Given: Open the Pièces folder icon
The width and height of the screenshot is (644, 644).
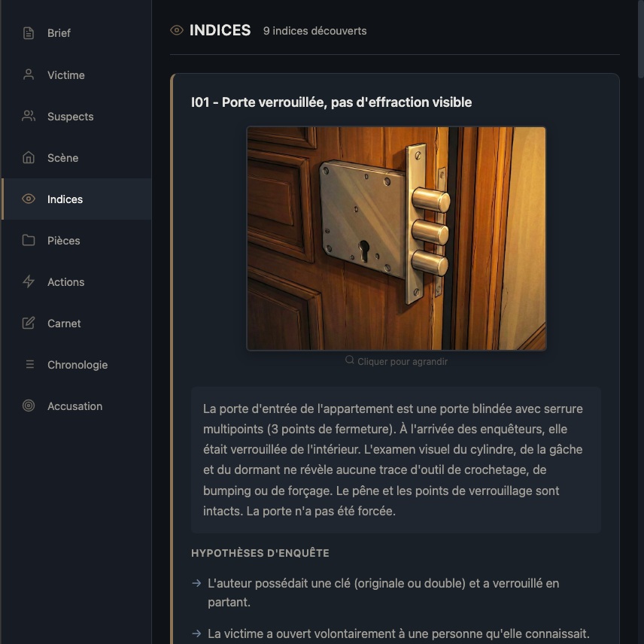Looking at the screenshot, I should (x=29, y=240).
